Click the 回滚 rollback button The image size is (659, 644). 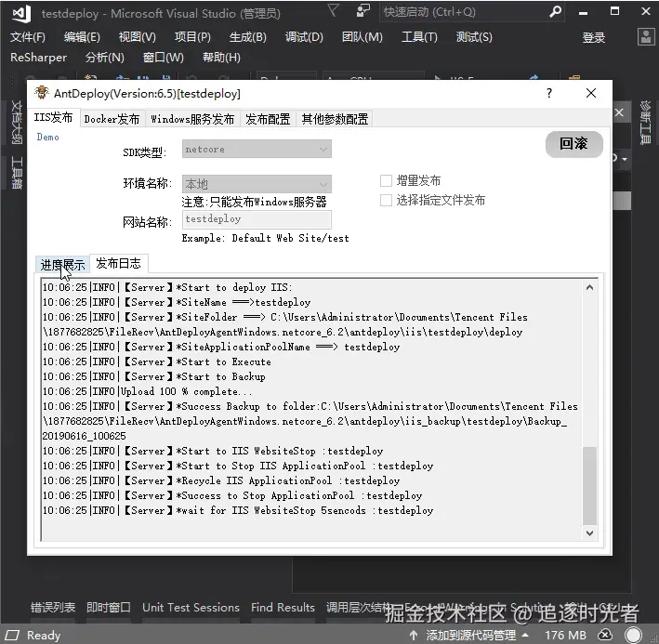click(574, 144)
